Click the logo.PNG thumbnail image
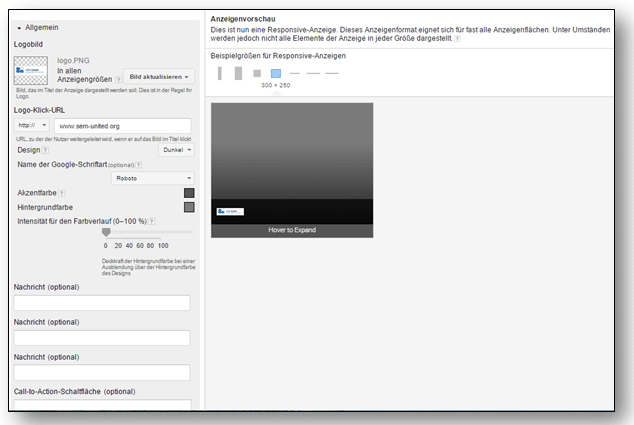 click(x=31, y=70)
